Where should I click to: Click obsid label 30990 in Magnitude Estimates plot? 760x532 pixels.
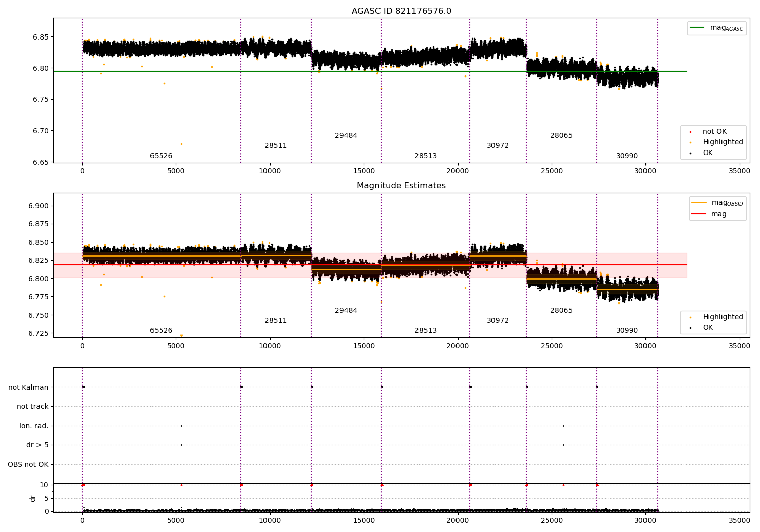[x=627, y=331]
